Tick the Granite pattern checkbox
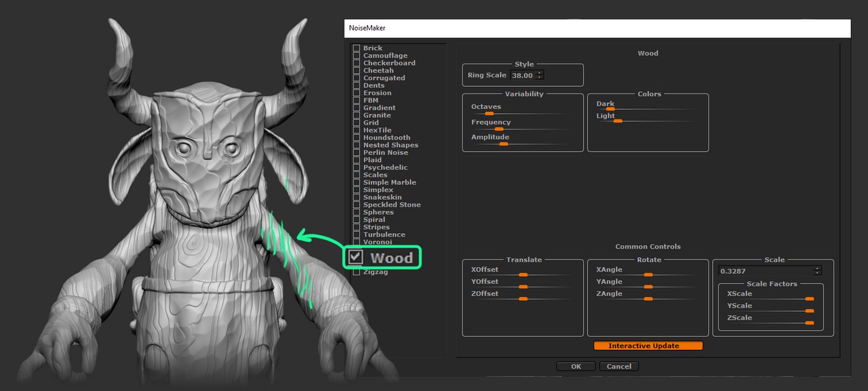This screenshot has height=391, width=868. (357, 115)
